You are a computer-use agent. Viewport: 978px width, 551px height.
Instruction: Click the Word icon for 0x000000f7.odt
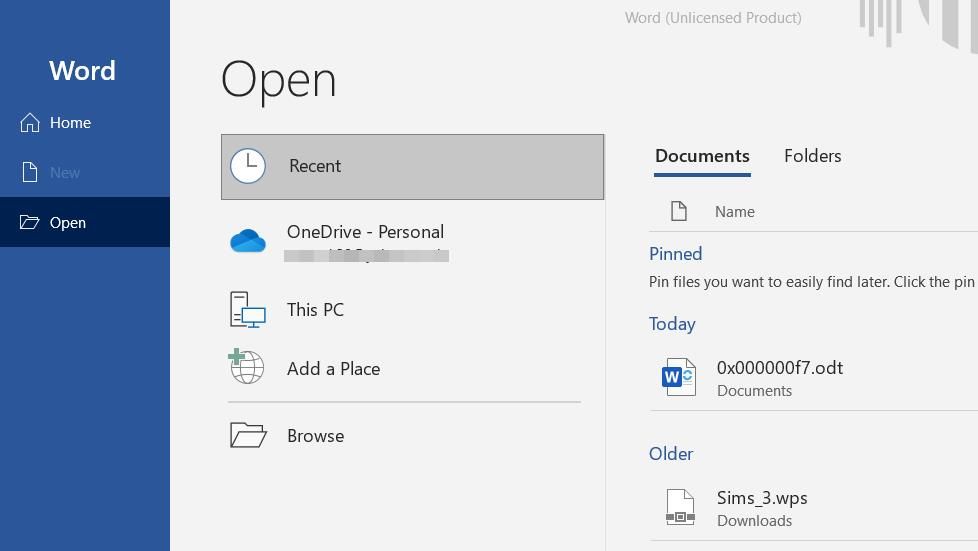tap(679, 377)
